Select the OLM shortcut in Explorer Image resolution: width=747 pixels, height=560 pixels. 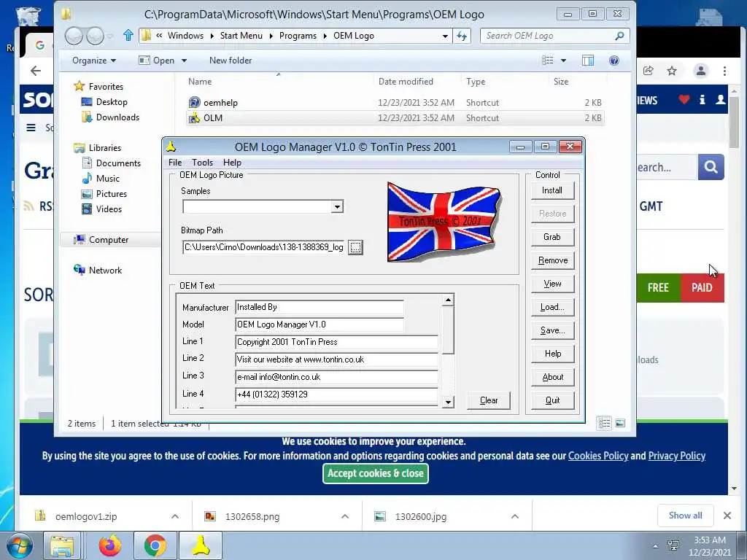click(x=212, y=117)
